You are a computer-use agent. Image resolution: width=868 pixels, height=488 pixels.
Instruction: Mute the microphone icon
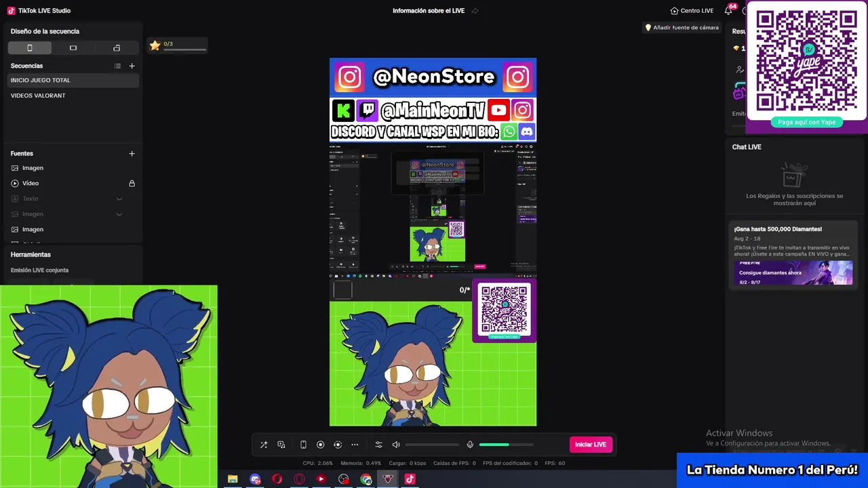470,445
